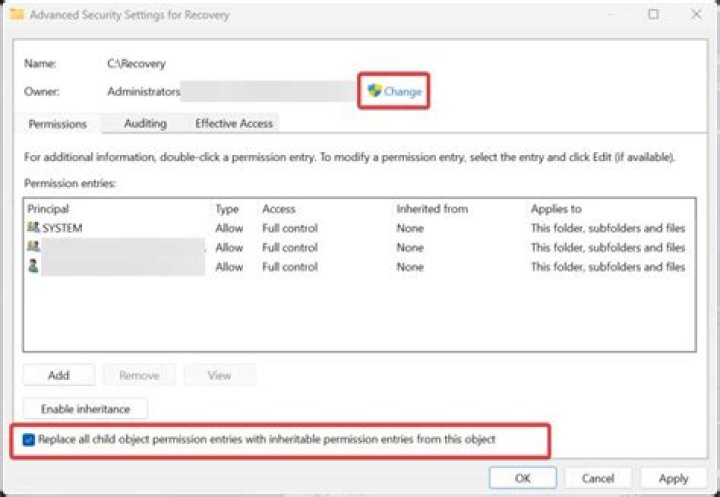Open the Effective Access tab
The width and height of the screenshot is (720, 497).
click(x=234, y=123)
